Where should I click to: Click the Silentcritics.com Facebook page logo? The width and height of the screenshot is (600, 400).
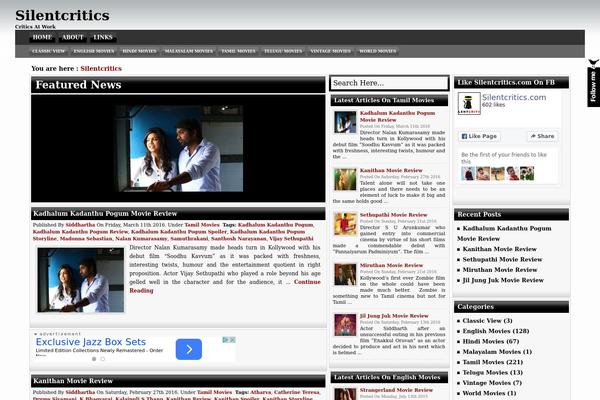469,103
